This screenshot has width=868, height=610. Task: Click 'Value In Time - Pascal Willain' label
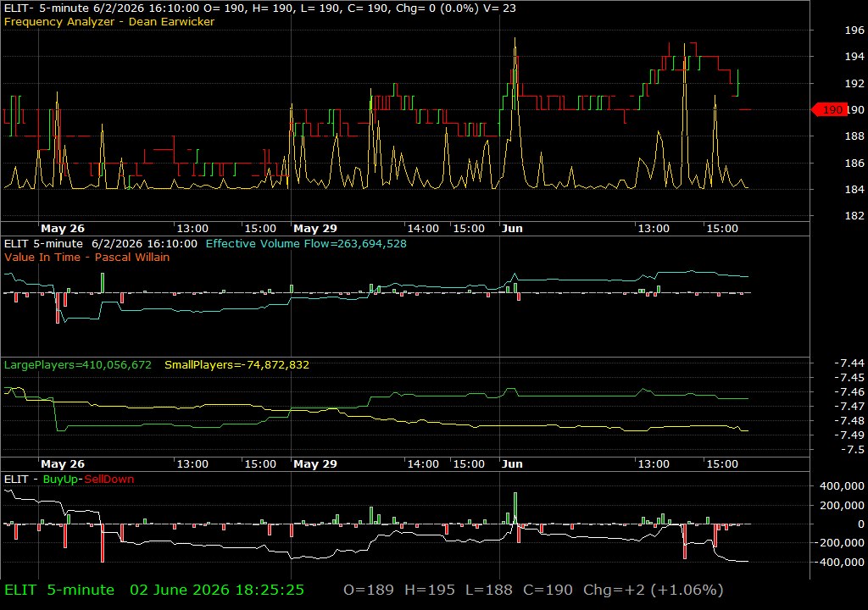(x=87, y=257)
